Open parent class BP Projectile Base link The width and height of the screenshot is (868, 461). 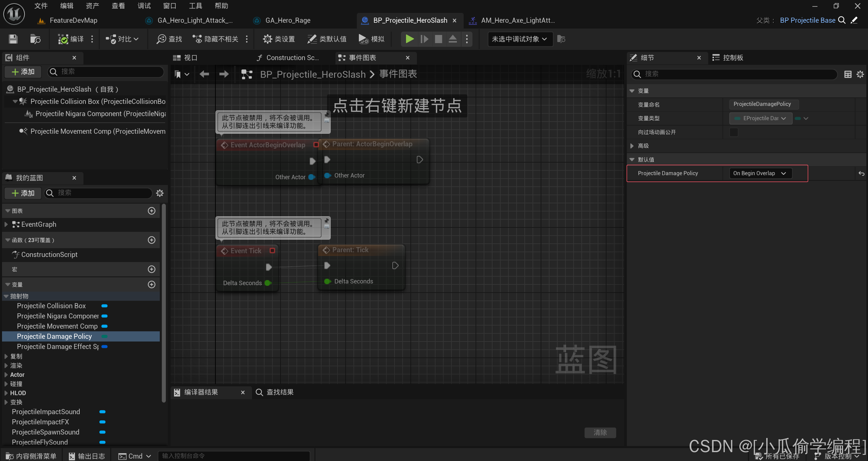click(807, 20)
